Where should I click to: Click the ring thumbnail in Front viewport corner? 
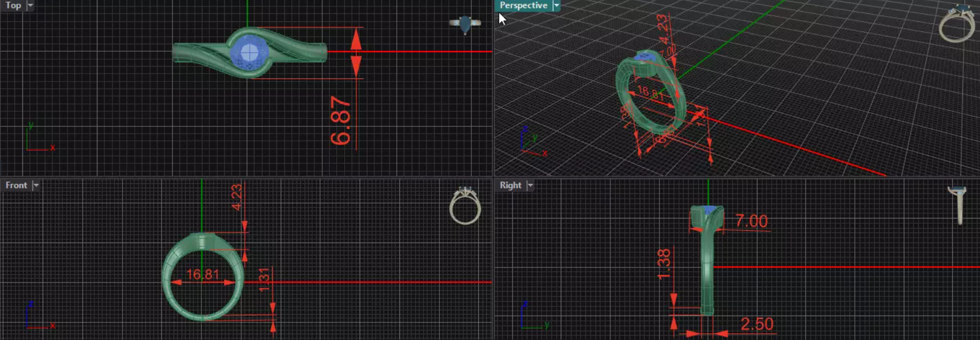(465, 206)
